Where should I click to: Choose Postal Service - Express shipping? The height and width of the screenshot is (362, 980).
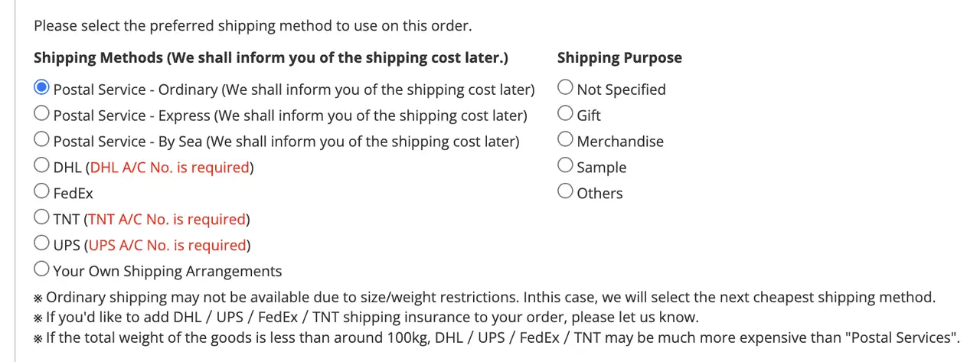point(42,114)
